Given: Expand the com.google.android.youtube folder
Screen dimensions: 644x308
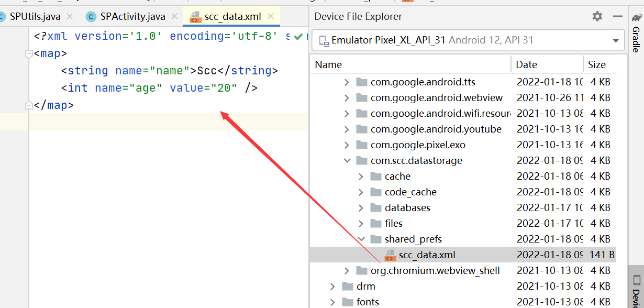Looking at the screenshot, I should pyautogui.click(x=347, y=129).
